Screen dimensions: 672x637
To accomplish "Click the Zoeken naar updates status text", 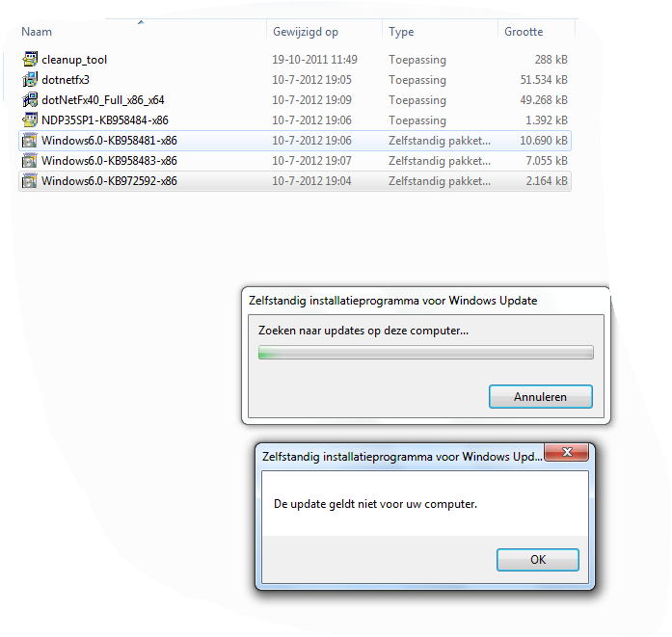I will [x=363, y=331].
